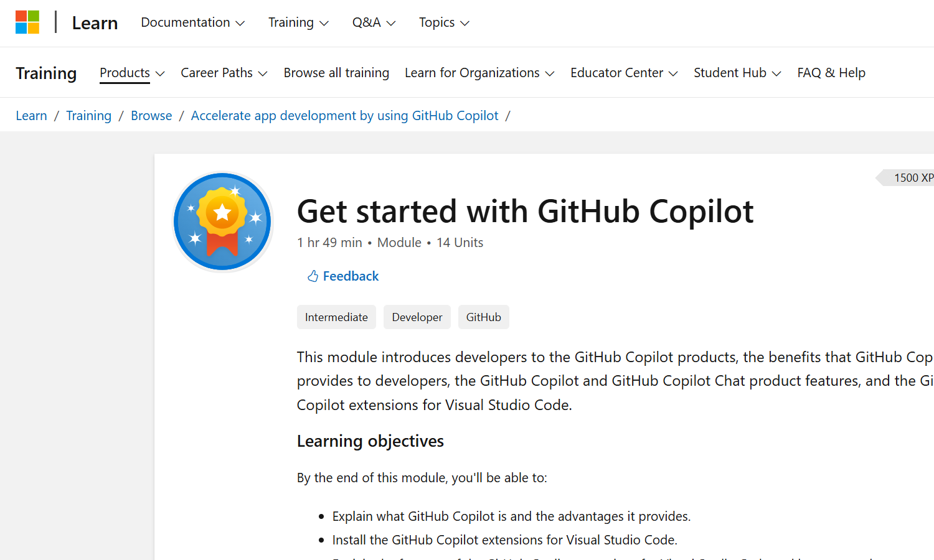Screen dimensions: 934x560
Task: Click the Feedback thumbs-up icon
Action: 313,276
